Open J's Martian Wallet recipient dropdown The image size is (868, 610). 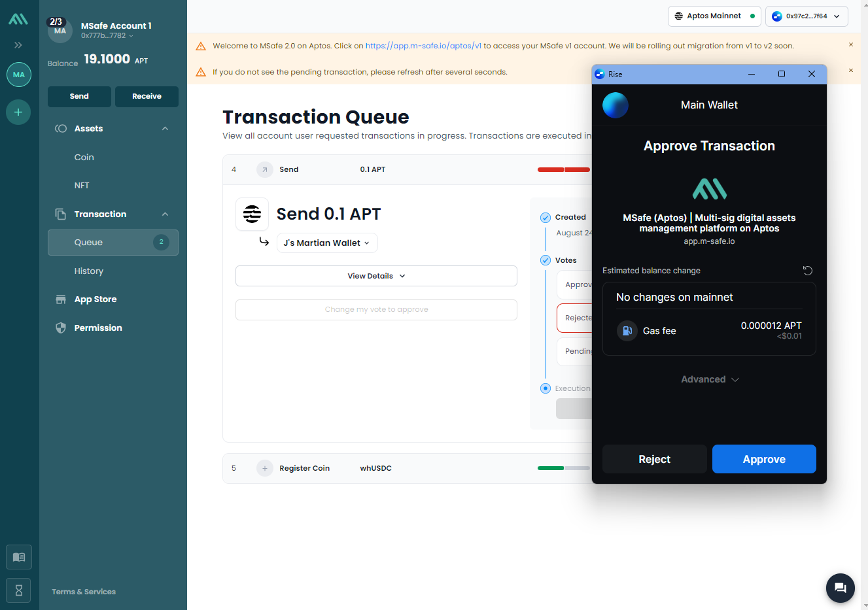click(327, 243)
